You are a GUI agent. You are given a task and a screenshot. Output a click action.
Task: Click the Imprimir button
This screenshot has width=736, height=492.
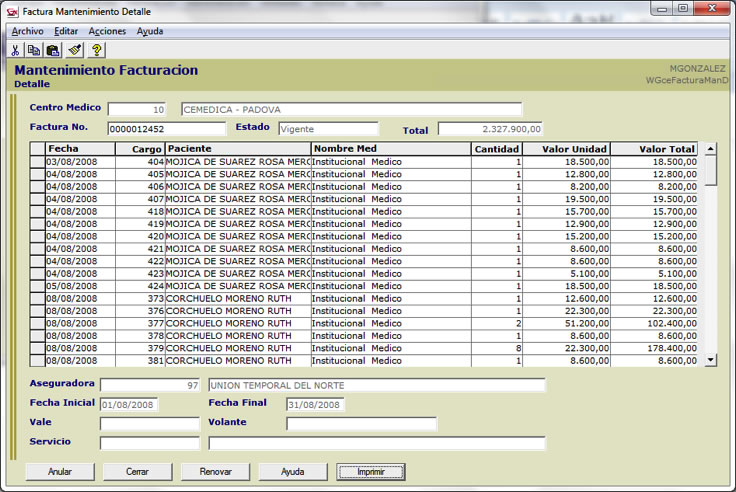pyautogui.click(x=371, y=472)
